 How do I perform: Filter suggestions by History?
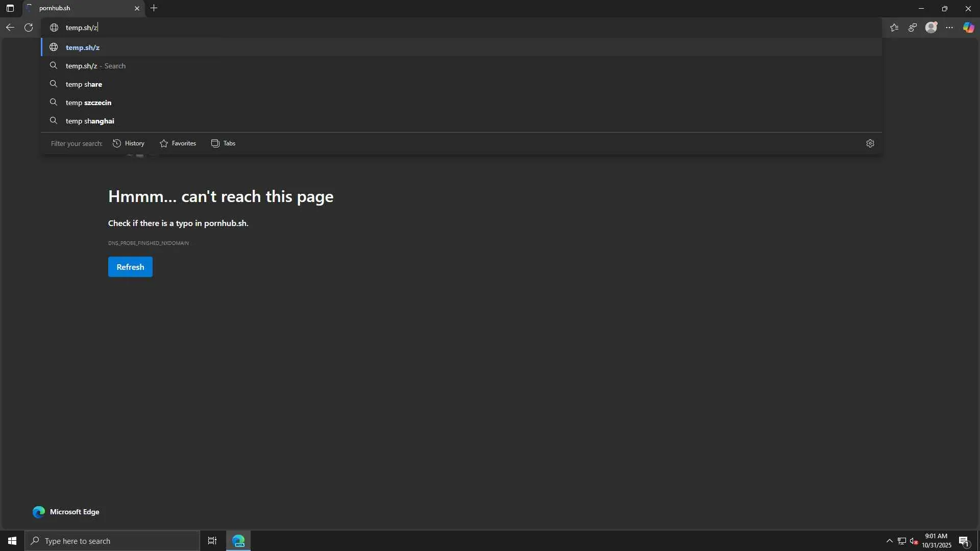click(129, 143)
